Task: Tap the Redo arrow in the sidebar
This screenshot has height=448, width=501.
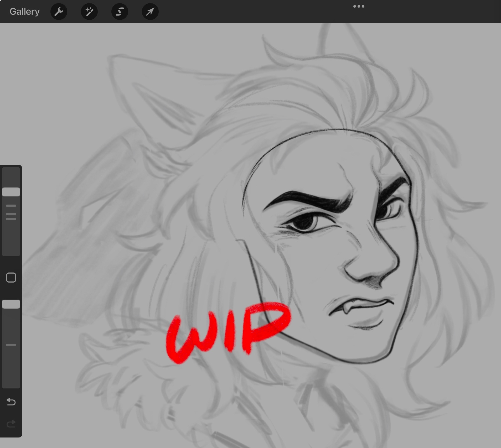Action: 11,424
